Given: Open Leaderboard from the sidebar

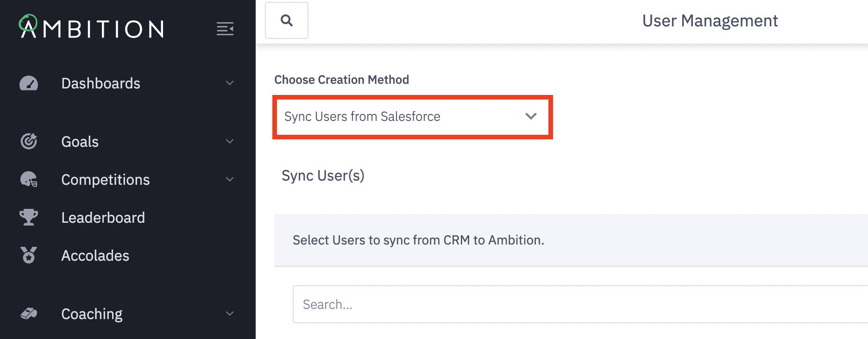Looking at the screenshot, I should [103, 218].
